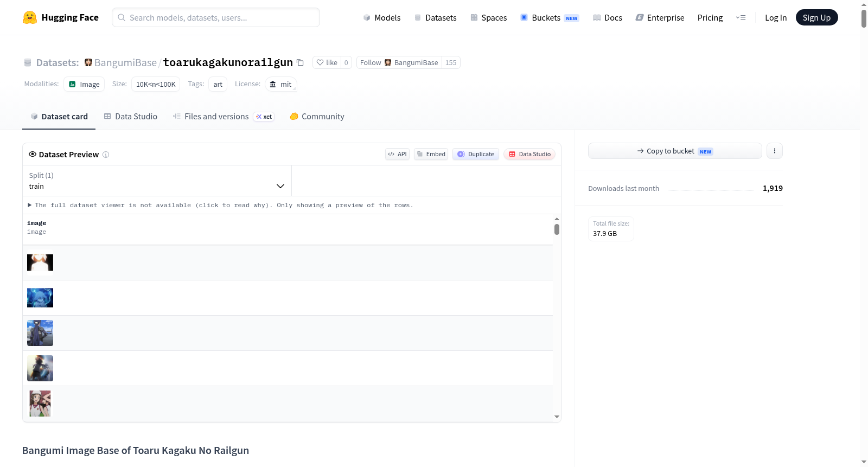Click the BangumiBase avatar next to Datasets

(88, 62)
